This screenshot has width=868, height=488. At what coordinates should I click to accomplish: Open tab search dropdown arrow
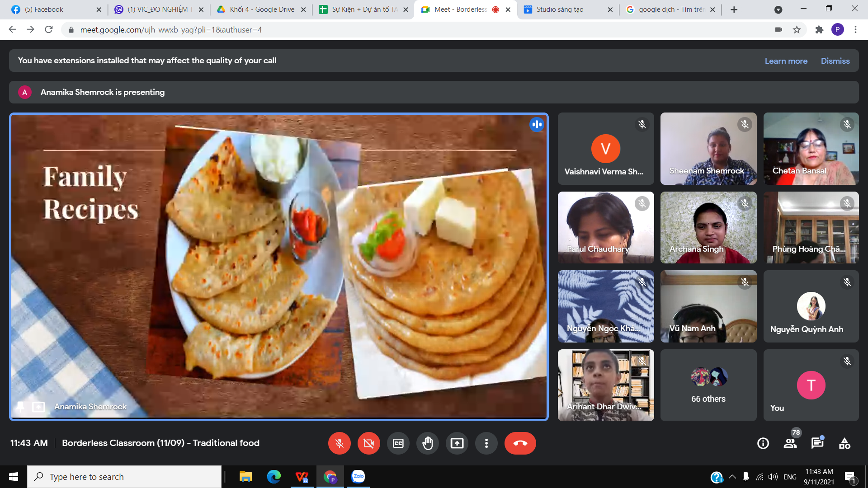778,9
